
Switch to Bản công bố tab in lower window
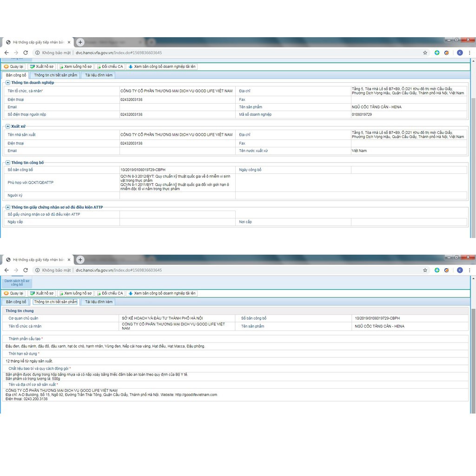(x=16, y=302)
